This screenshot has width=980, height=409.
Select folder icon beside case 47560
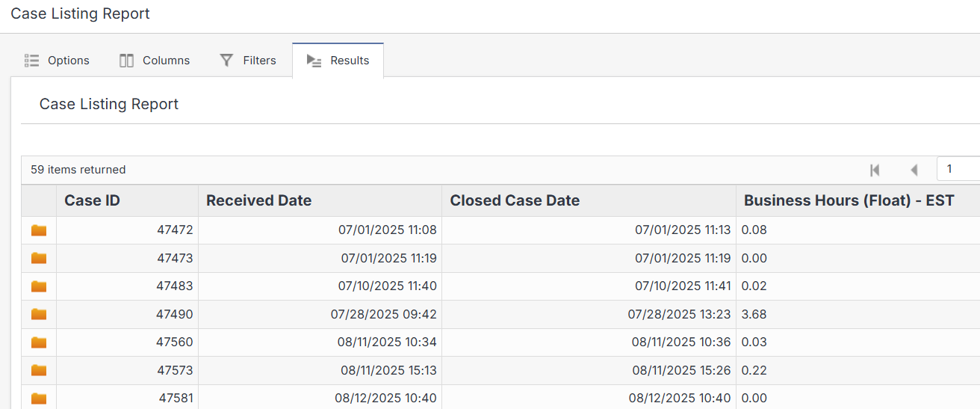point(39,342)
